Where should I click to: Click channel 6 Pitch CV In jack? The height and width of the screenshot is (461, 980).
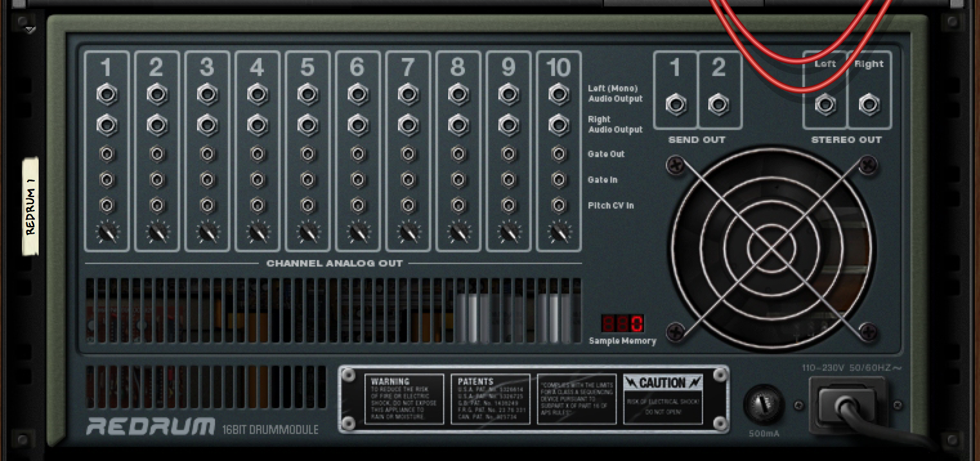point(358,205)
